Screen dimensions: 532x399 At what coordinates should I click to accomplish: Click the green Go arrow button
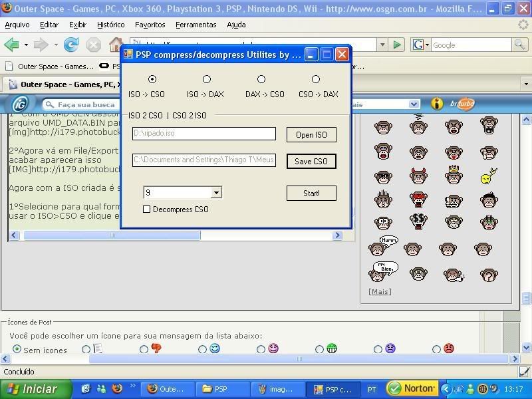pos(396,45)
